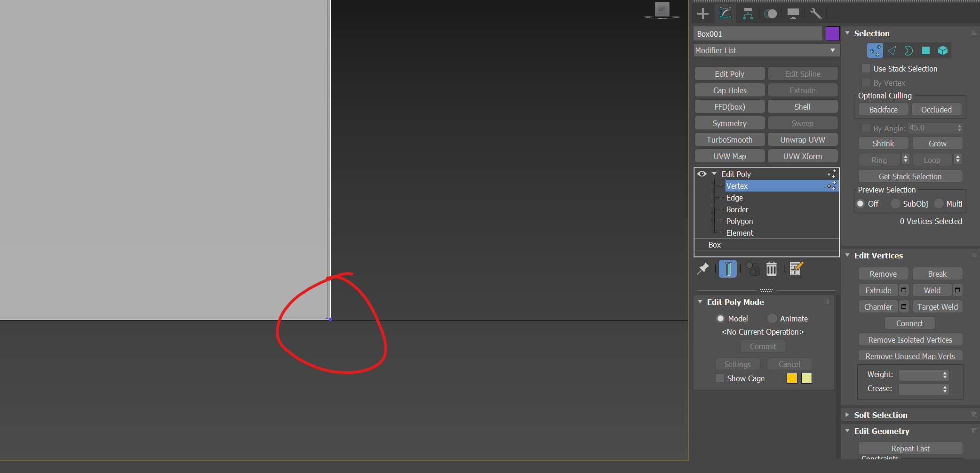Enable the Show Cage checkbox
The image size is (980, 473).
tap(720, 378)
